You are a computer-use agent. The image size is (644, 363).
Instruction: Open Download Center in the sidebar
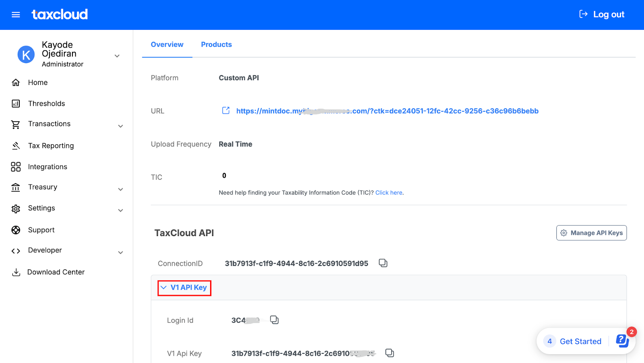click(56, 272)
